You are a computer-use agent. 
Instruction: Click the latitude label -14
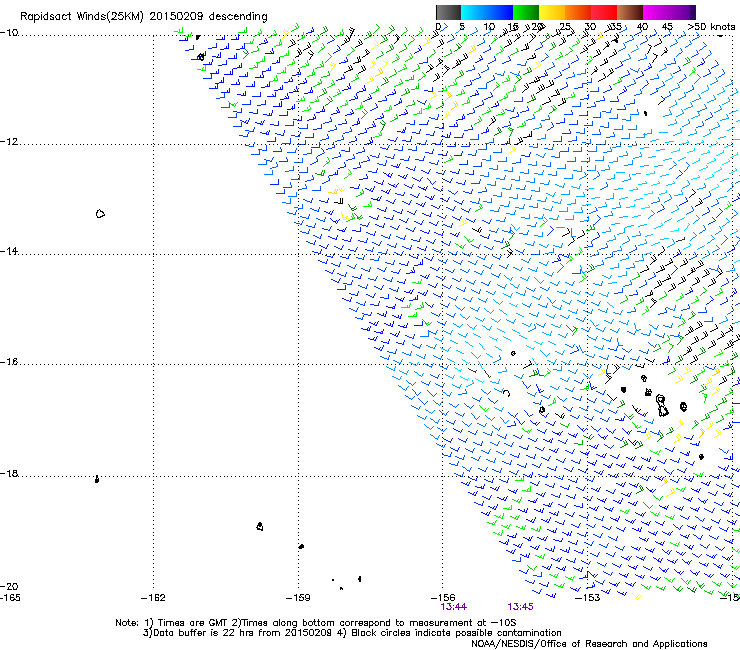[x=9, y=251]
